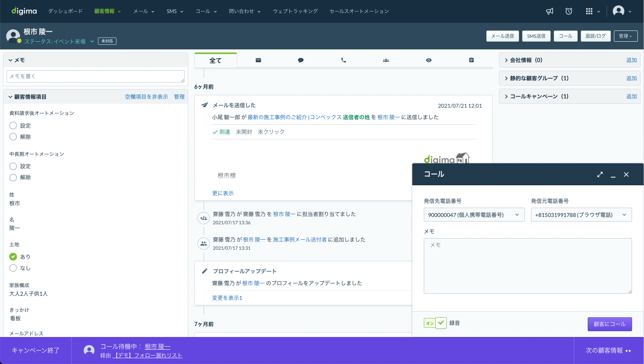Open the 管理 dropdown button

click(625, 36)
